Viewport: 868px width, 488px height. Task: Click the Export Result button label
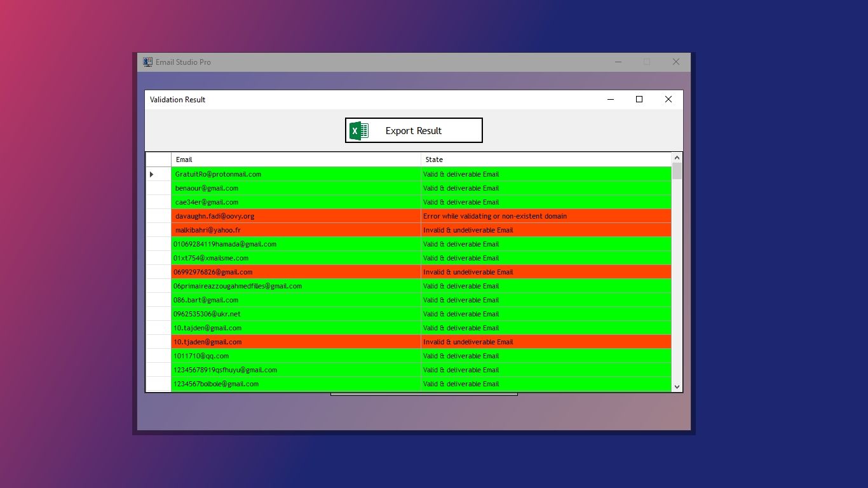click(x=413, y=131)
